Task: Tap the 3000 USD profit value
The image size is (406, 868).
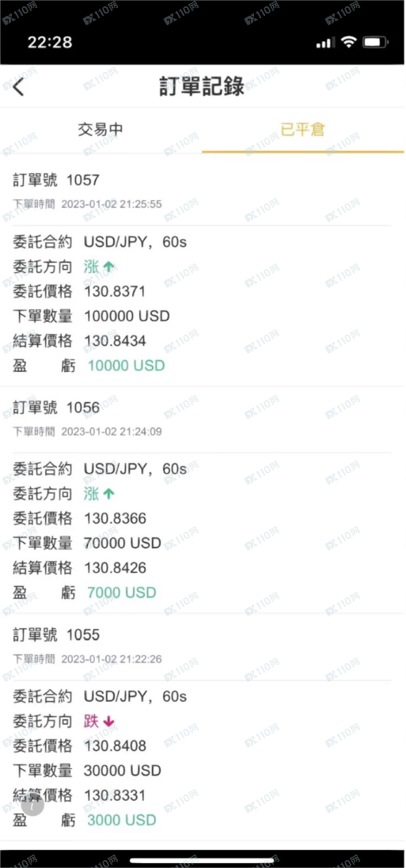Action: (x=122, y=820)
